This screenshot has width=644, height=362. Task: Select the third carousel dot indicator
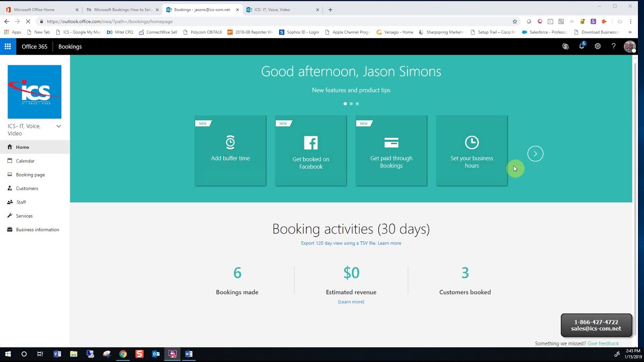point(357,104)
